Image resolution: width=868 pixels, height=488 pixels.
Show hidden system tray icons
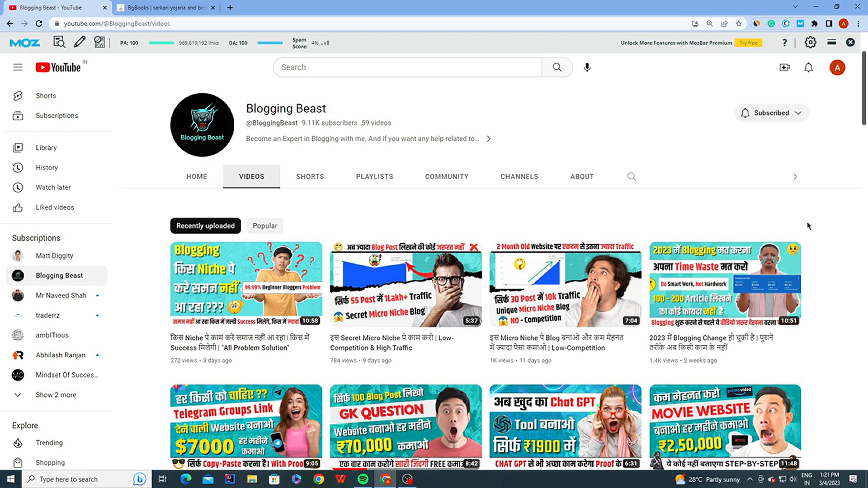[750, 479]
